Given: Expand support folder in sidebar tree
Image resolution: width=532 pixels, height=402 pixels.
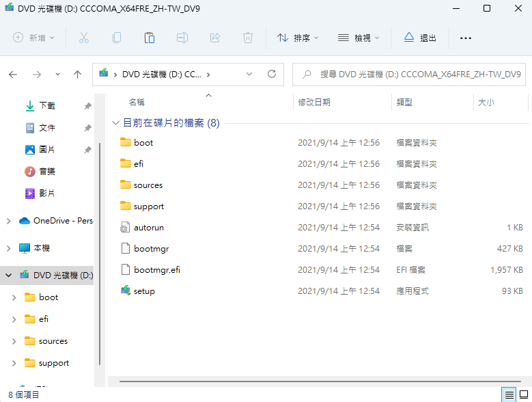Looking at the screenshot, I should point(14,363).
